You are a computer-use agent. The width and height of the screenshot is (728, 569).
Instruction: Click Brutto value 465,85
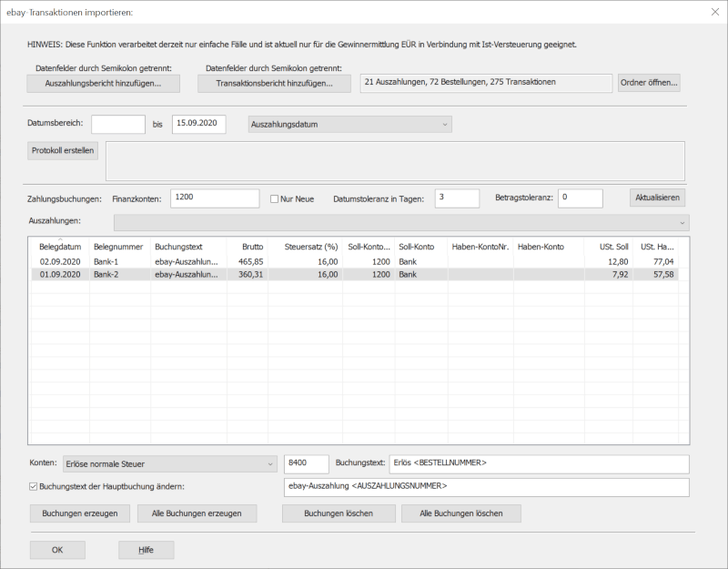coord(251,261)
